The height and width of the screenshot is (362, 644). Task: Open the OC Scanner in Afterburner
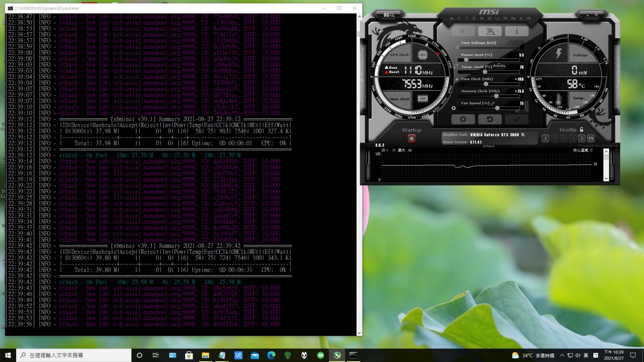389,15
